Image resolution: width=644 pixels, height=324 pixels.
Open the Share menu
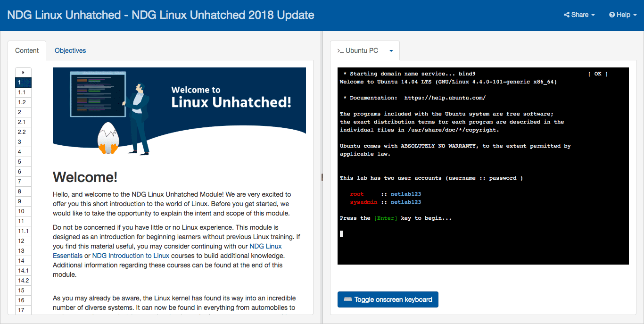(x=579, y=15)
